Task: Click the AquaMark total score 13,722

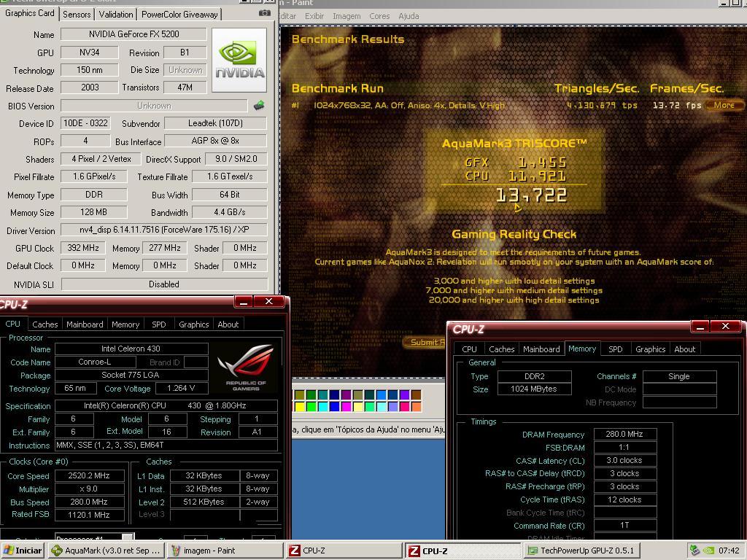Action: click(x=531, y=195)
